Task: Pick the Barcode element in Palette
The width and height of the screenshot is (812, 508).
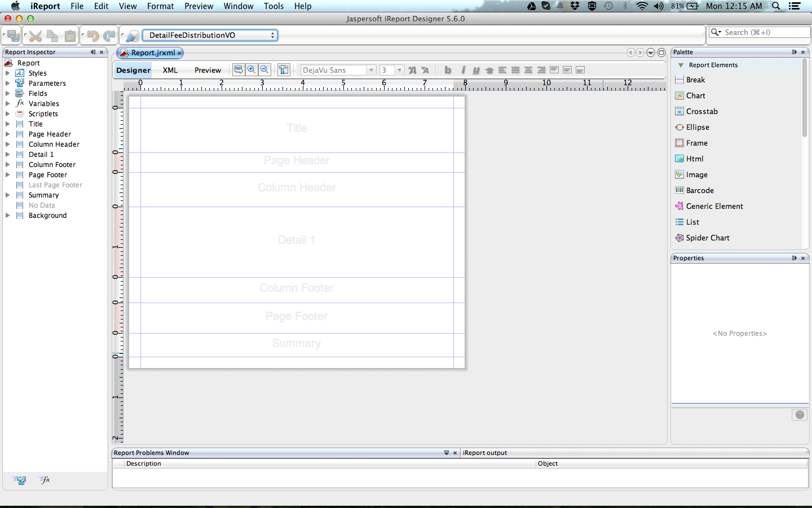Action: (700, 191)
